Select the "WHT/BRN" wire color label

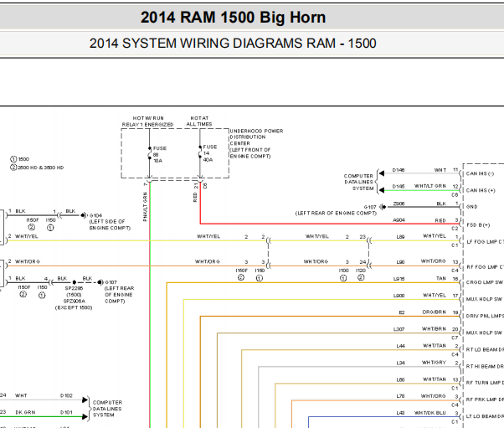(434, 328)
